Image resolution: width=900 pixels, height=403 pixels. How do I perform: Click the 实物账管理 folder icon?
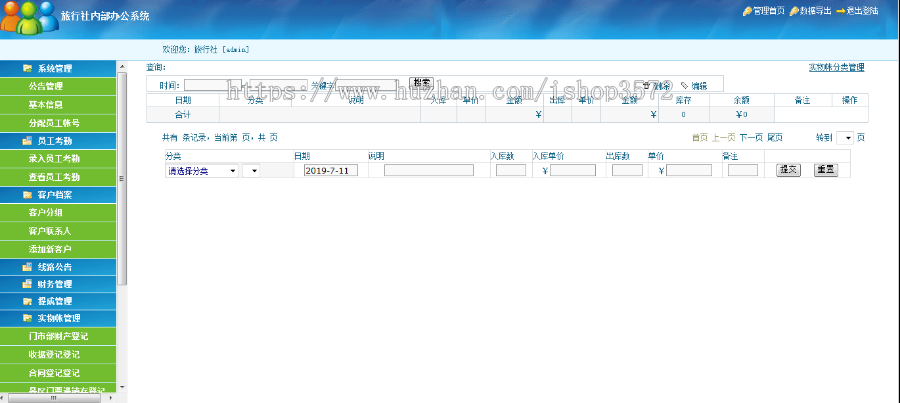27,318
